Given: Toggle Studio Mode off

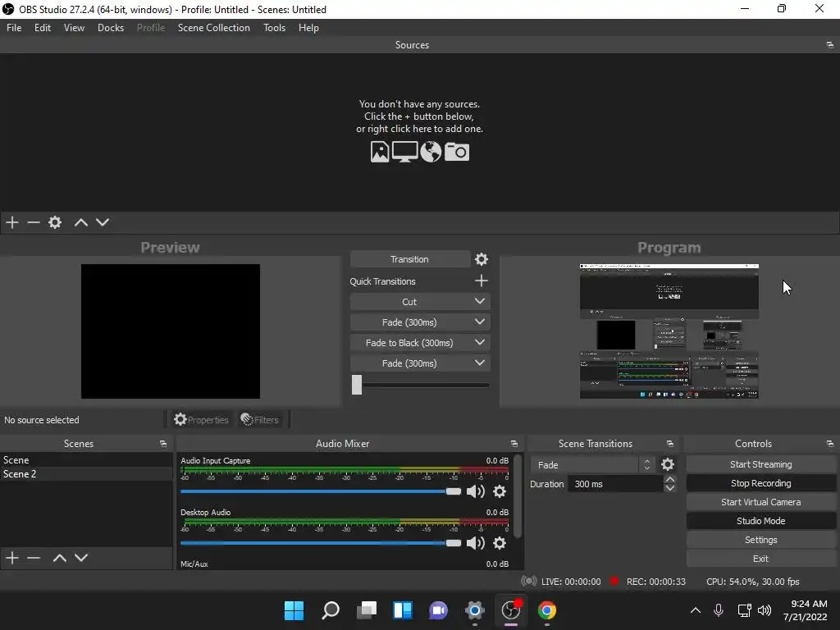Looking at the screenshot, I should pos(760,521).
